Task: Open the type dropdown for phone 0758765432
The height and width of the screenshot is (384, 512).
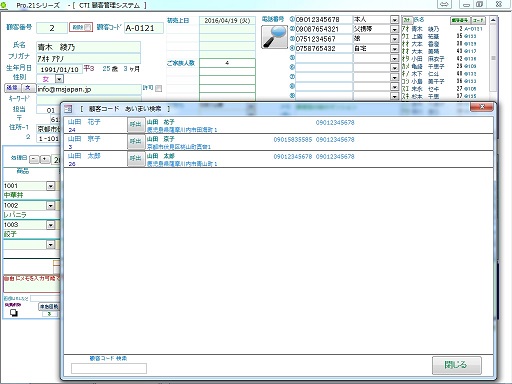Action: tap(394, 49)
